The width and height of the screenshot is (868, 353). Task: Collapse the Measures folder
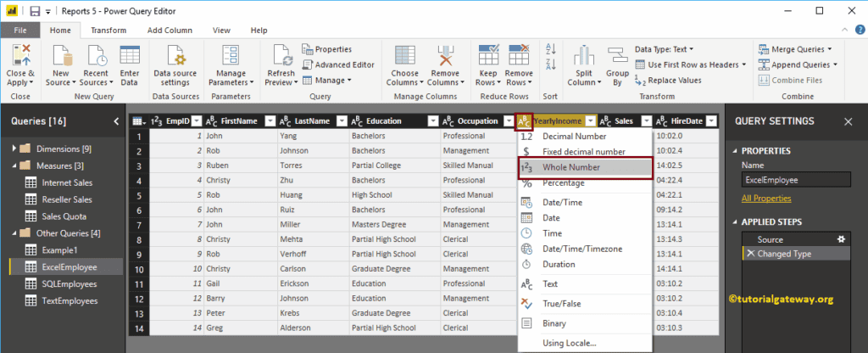[14, 165]
